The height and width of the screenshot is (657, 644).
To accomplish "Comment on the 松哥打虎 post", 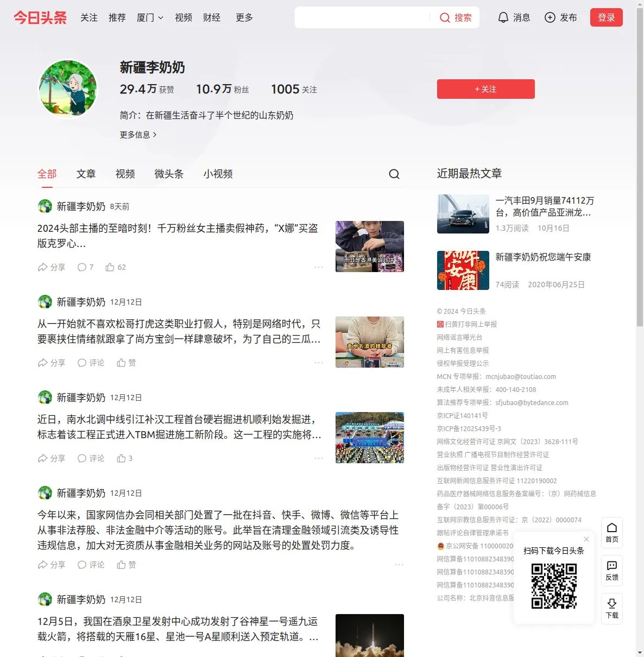I will point(91,363).
